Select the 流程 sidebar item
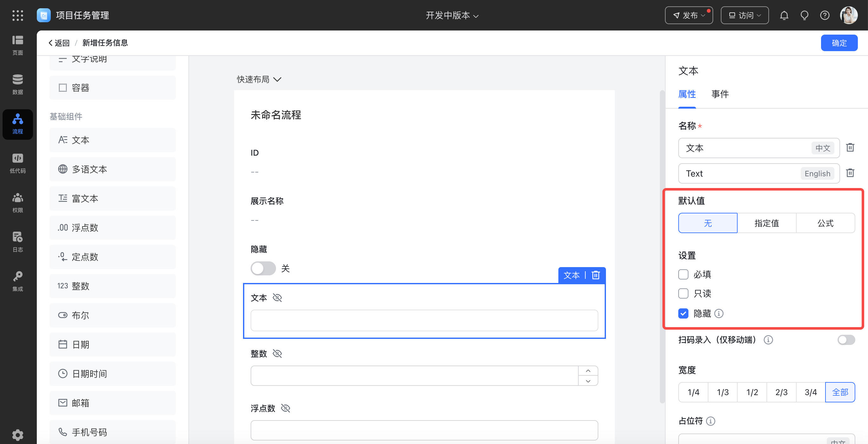The height and width of the screenshot is (444, 868). click(x=17, y=124)
